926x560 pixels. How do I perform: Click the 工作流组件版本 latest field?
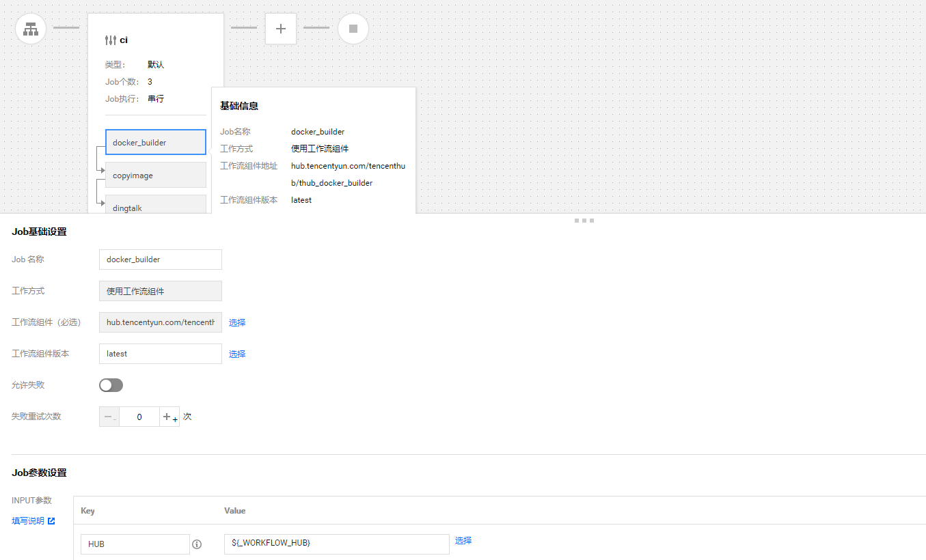coord(161,354)
